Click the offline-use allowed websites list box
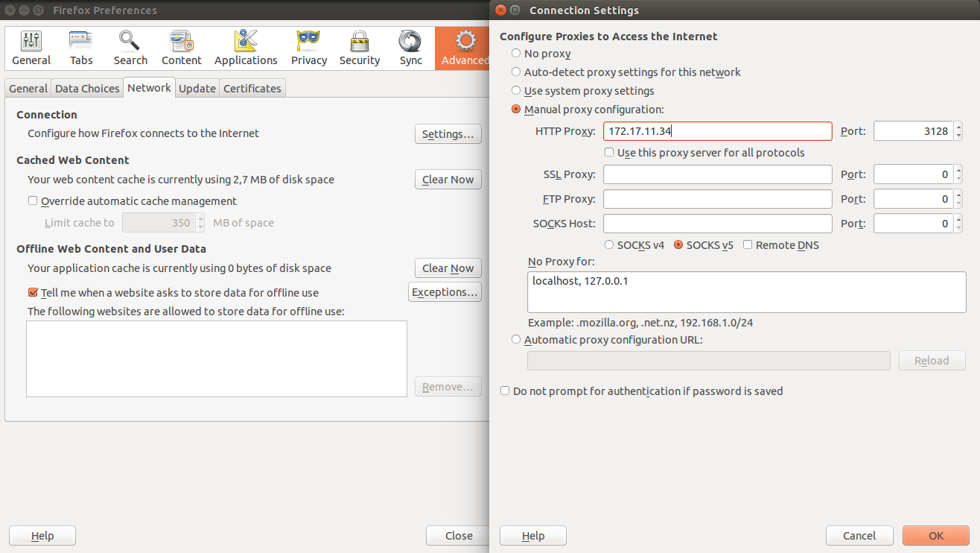The image size is (980, 553). click(x=217, y=359)
